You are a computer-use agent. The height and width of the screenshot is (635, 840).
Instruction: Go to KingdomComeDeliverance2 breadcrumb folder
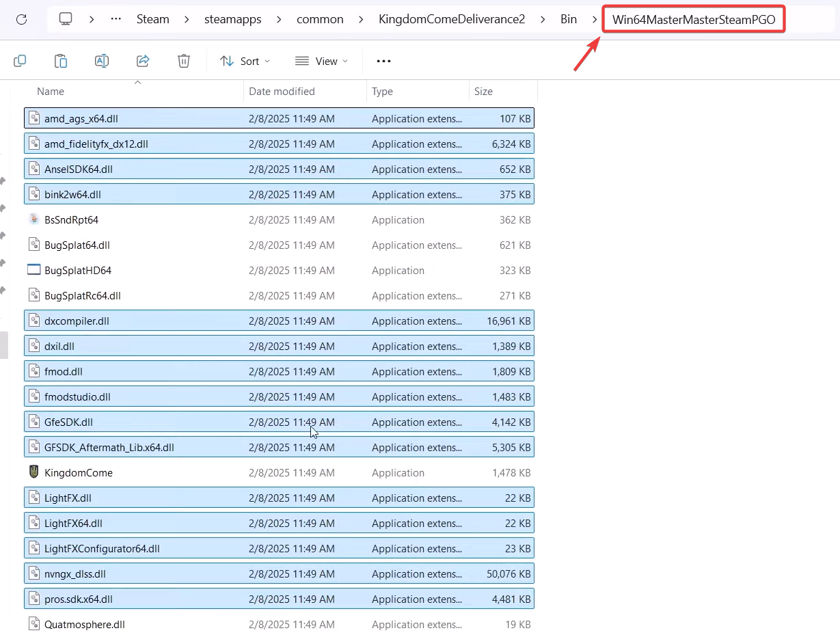click(x=452, y=19)
